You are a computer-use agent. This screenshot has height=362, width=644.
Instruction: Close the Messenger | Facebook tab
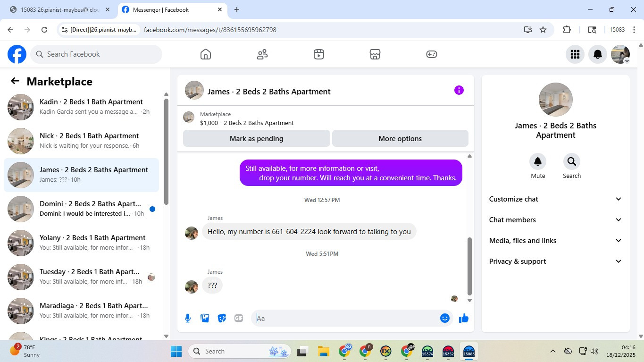pos(220,9)
